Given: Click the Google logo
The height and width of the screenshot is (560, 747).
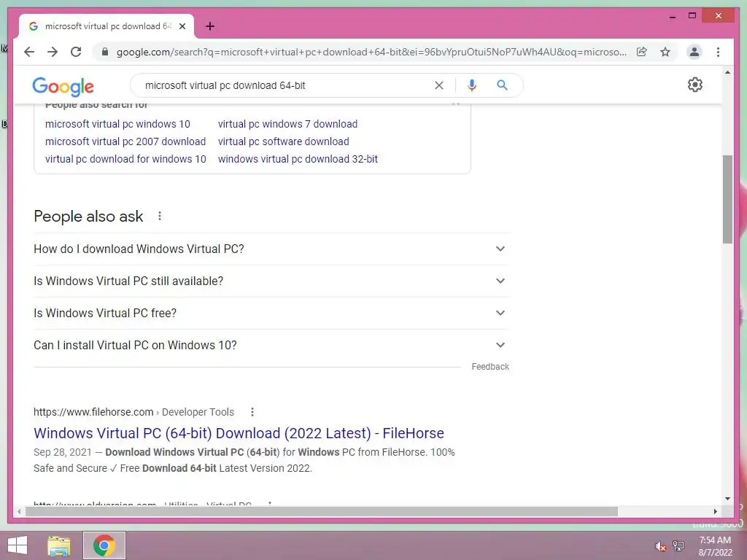Looking at the screenshot, I should pos(63,86).
